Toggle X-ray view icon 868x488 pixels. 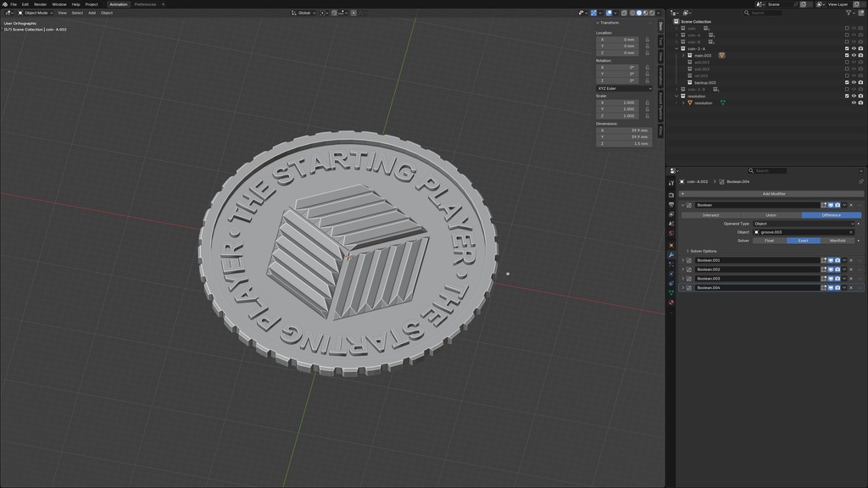[624, 13]
